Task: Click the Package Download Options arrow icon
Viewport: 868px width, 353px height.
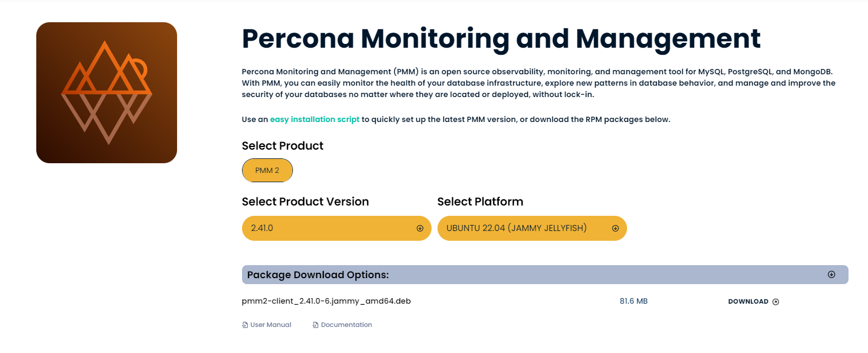Action: click(x=831, y=274)
